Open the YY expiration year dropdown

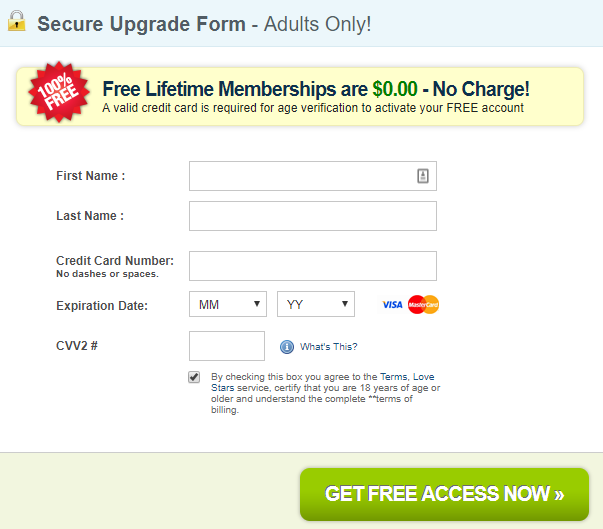316,304
